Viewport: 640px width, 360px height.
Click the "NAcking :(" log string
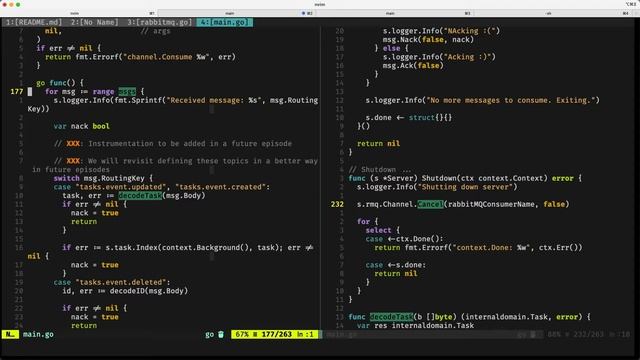pos(470,31)
